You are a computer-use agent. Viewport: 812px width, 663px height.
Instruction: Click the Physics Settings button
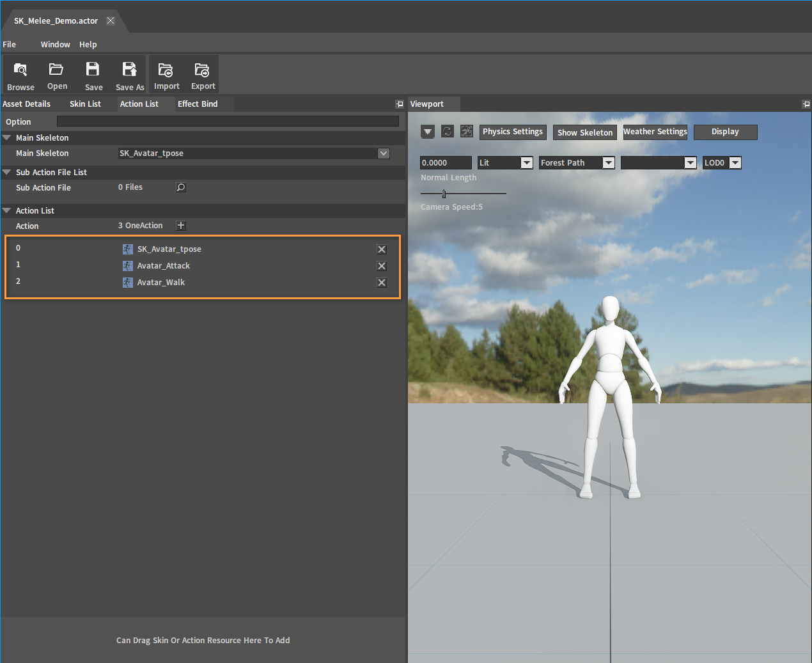pos(513,132)
